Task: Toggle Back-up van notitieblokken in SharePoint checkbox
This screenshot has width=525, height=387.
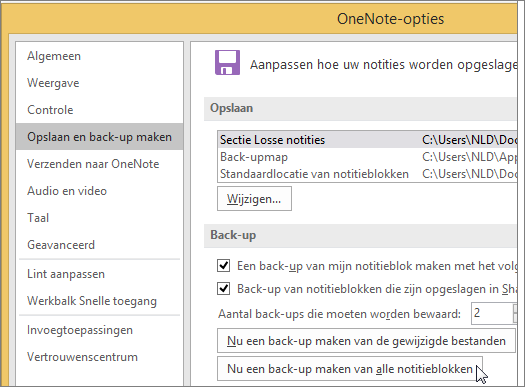Action: [x=223, y=289]
